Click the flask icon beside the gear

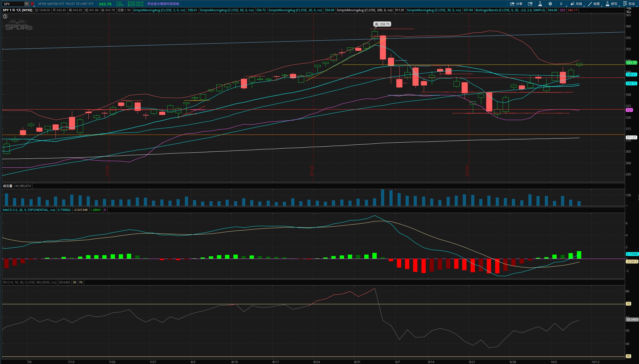[x=540, y=4]
